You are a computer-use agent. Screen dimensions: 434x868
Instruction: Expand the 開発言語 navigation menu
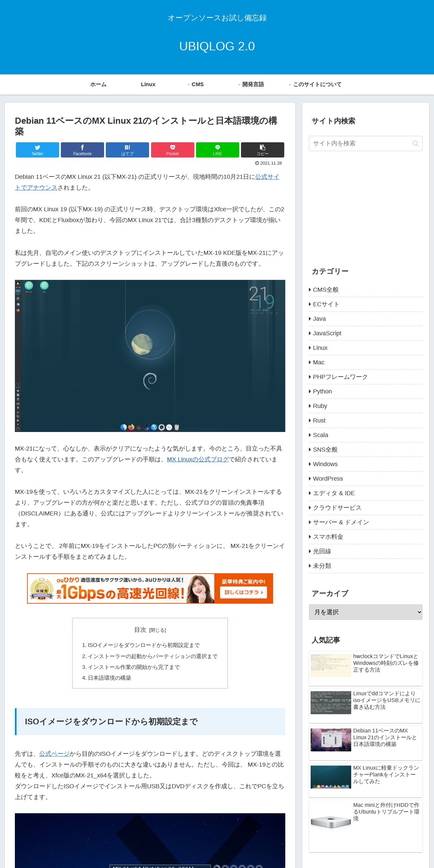pyautogui.click(x=253, y=85)
